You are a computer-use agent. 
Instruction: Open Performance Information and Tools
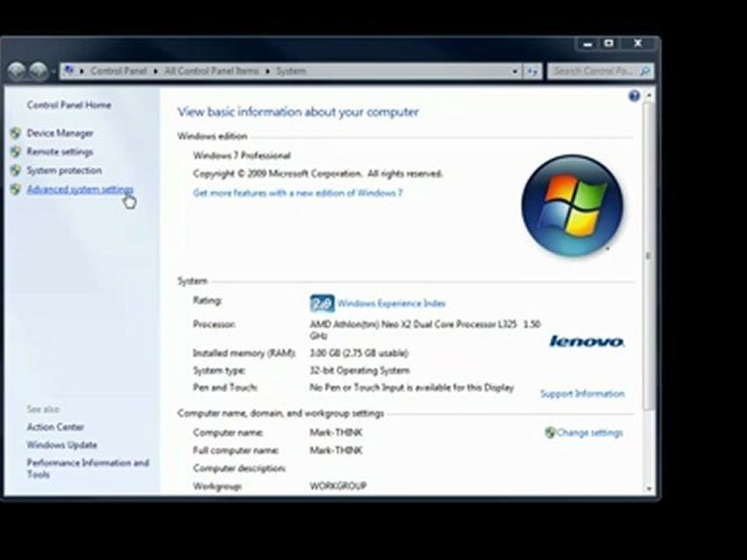coord(88,468)
